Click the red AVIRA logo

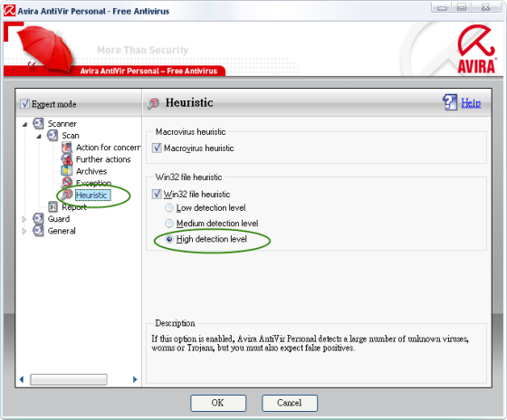476,49
